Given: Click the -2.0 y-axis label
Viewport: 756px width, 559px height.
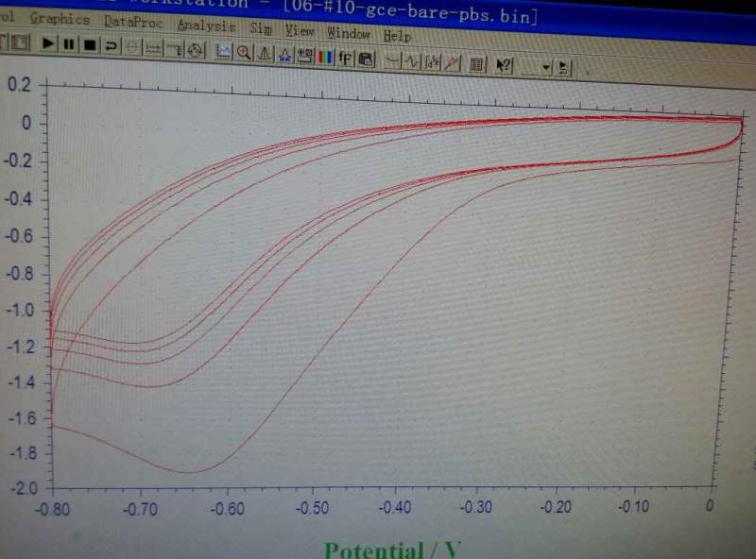Looking at the screenshot, I should click(x=25, y=488).
